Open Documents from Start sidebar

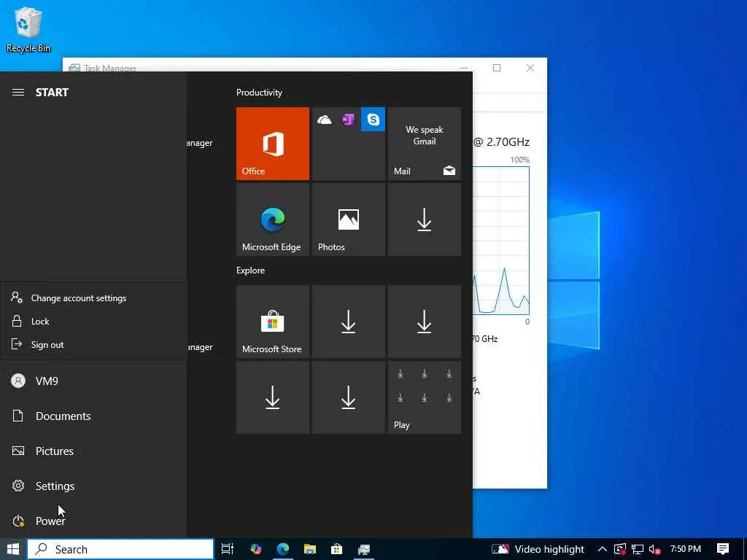[93, 416]
